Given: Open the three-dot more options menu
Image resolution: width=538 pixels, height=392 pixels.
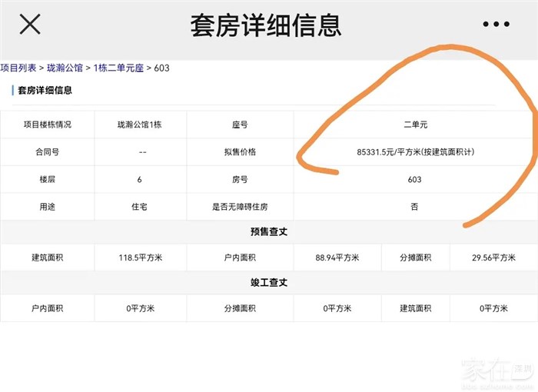Looking at the screenshot, I should coord(496,25).
